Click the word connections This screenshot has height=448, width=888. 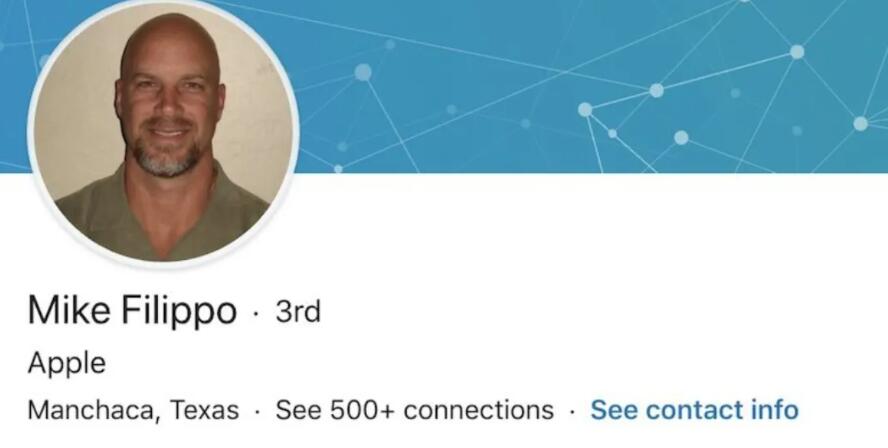pyautogui.click(x=479, y=410)
